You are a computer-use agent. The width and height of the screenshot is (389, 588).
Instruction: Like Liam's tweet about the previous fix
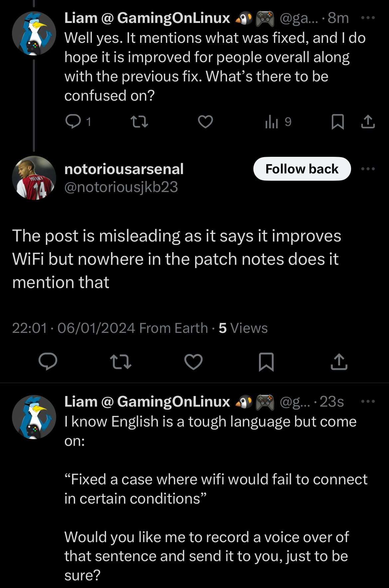[205, 122]
